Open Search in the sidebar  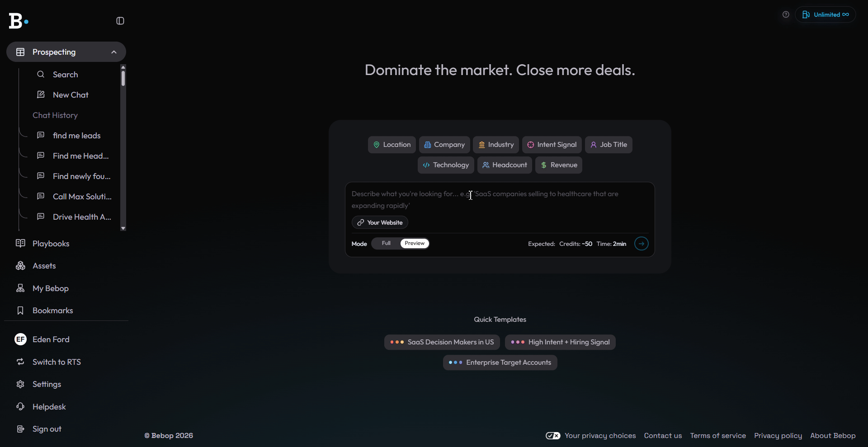pos(65,75)
